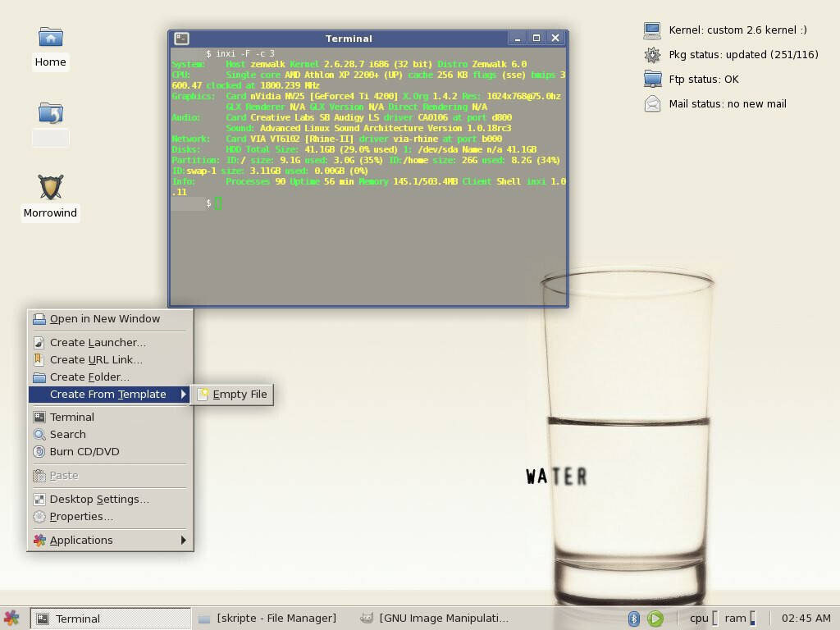Click the green play icon in system tray

pos(654,618)
